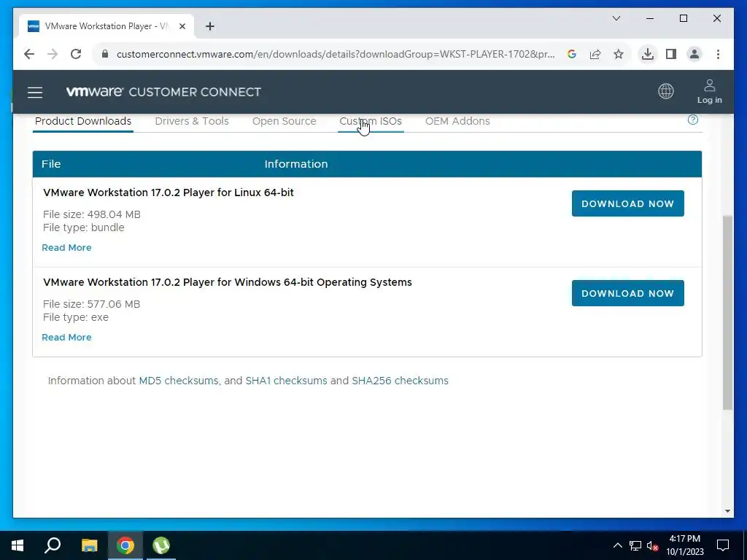Select the VMware Workstation Player browser tab
747x560 pixels.
coord(107,26)
